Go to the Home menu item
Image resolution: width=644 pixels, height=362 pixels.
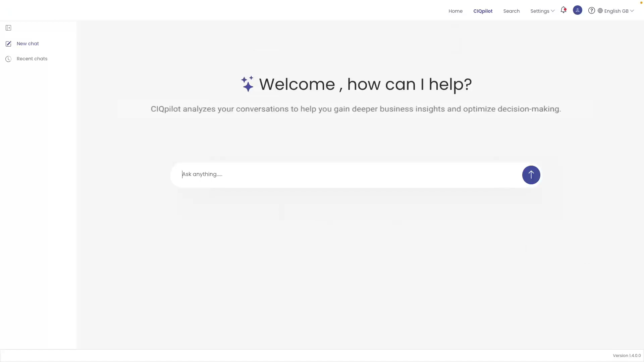tap(455, 11)
